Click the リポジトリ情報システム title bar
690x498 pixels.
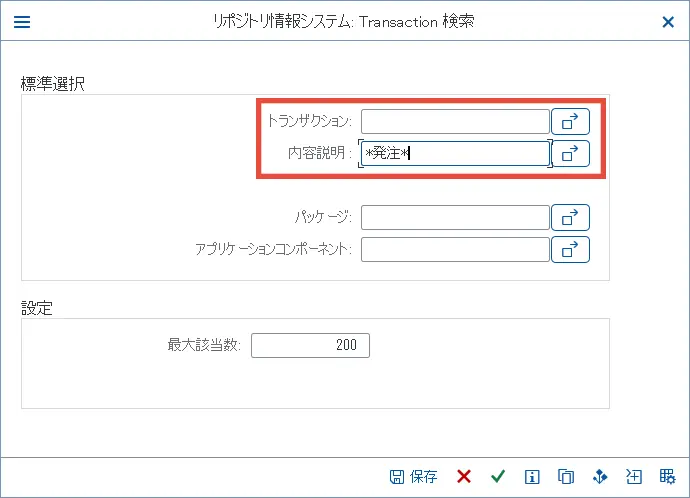pos(344,21)
